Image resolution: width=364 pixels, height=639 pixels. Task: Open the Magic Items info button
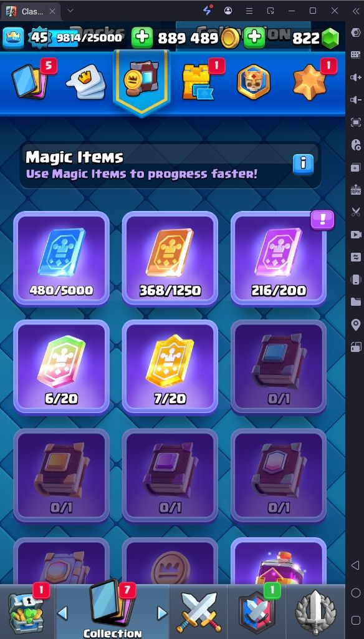pos(303,164)
